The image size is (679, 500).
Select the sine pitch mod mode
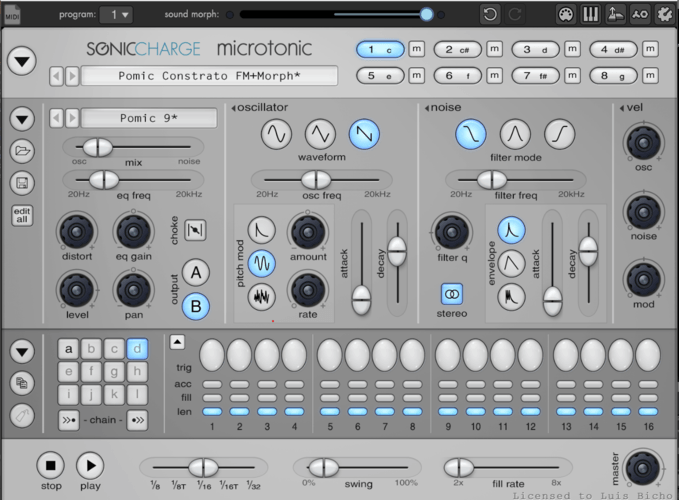262,263
